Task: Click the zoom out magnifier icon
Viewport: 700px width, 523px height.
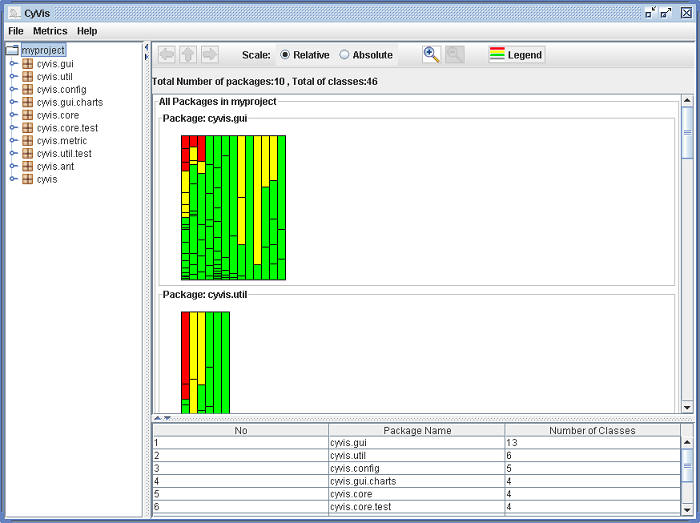Action: pyautogui.click(x=455, y=55)
